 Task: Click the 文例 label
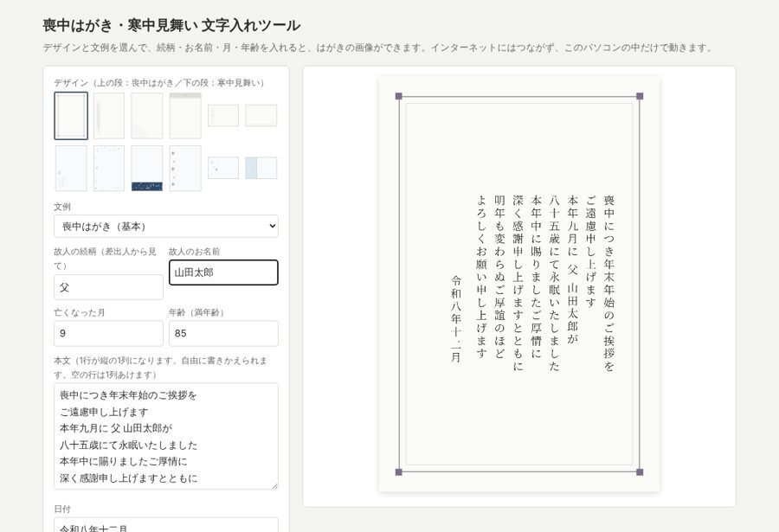[x=62, y=207]
